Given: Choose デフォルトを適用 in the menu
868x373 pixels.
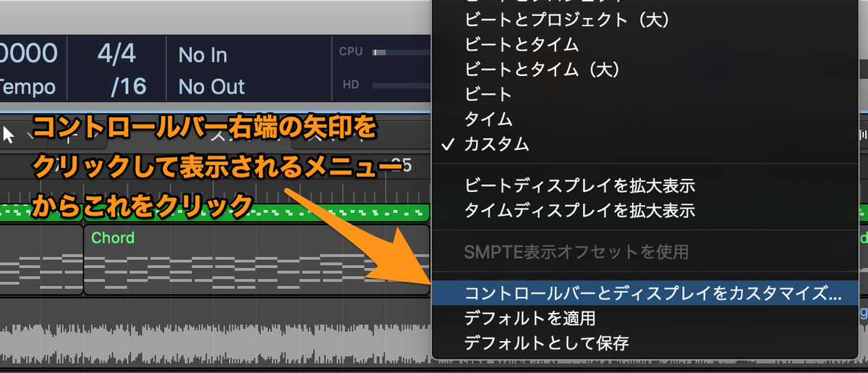Looking at the screenshot, I should (x=529, y=318).
